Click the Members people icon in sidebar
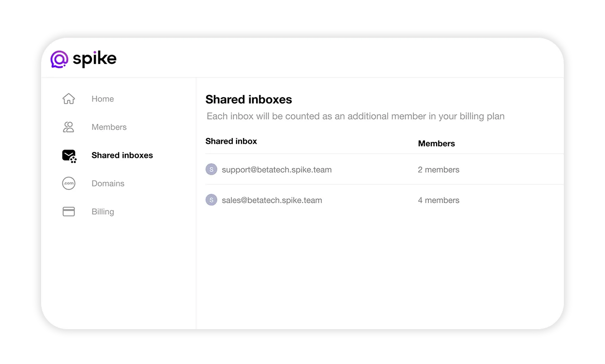Viewport: 605px width, 364px height. click(x=69, y=127)
